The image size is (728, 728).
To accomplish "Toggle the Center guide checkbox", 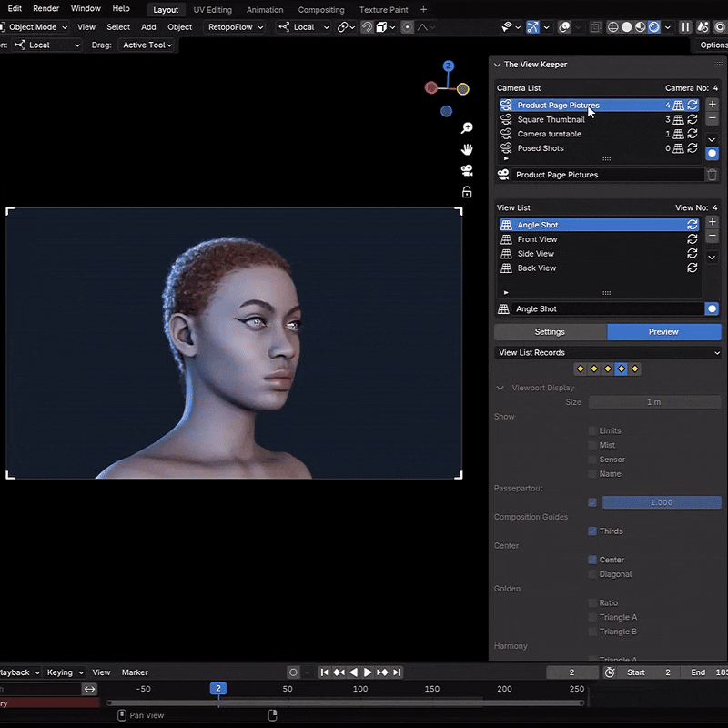I will 592,560.
